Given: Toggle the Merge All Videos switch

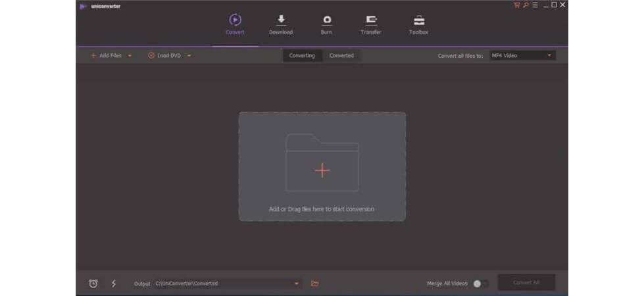Looking at the screenshot, I should tap(480, 284).
